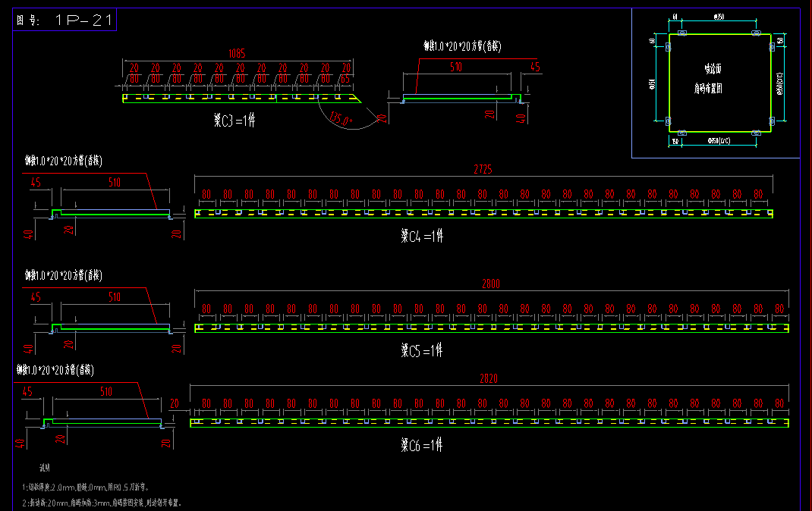Select note line 2 about 20mm fold height
The image size is (812, 511).
coord(102,503)
